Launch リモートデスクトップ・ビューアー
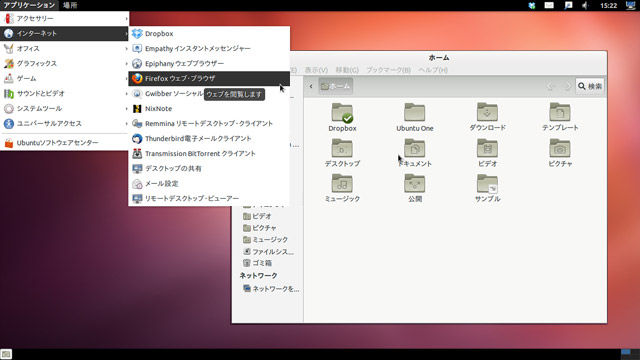 pyautogui.click(x=209, y=198)
